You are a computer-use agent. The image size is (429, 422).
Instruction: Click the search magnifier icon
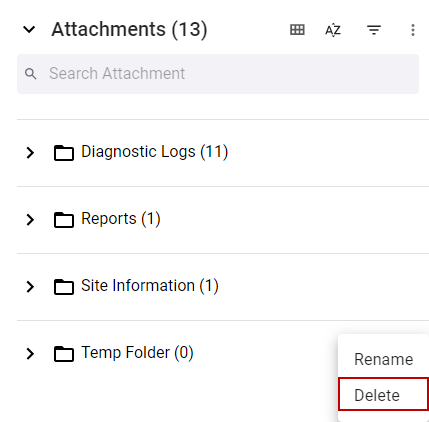point(31,74)
